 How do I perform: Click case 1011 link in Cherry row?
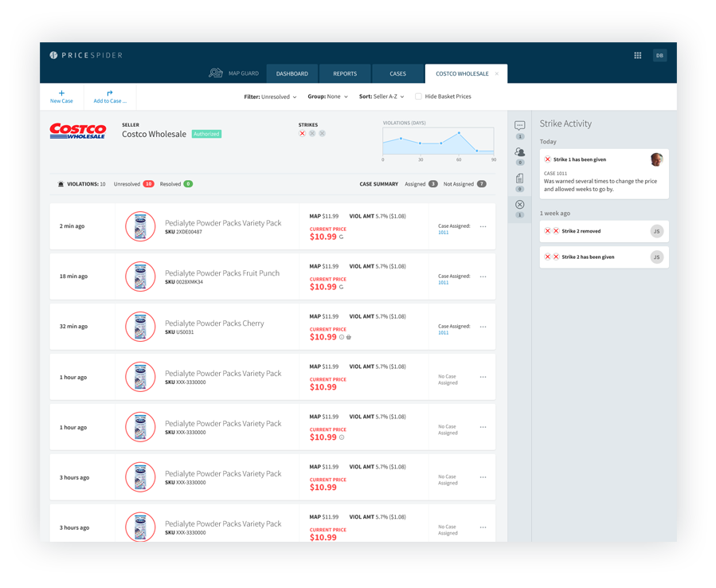pyautogui.click(x=444, y=333)
